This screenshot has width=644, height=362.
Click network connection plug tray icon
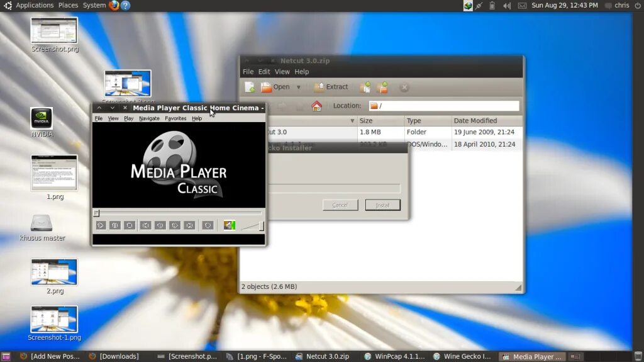479,5
